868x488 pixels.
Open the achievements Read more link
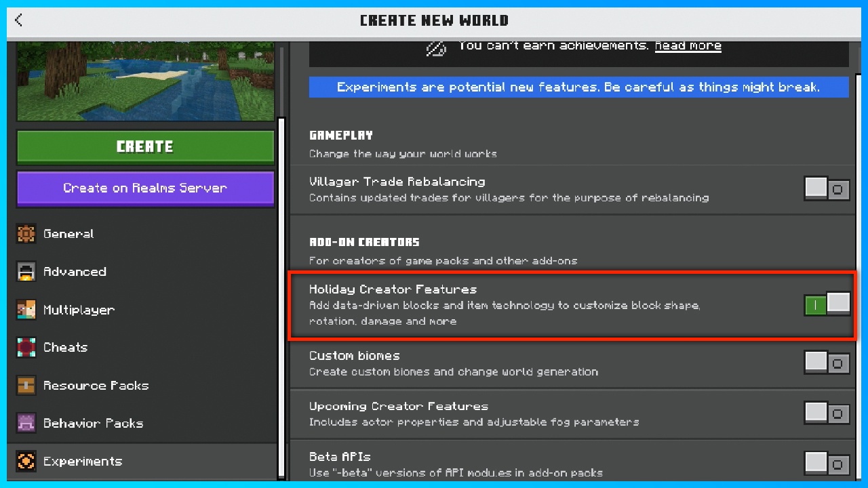pos(688,46)
